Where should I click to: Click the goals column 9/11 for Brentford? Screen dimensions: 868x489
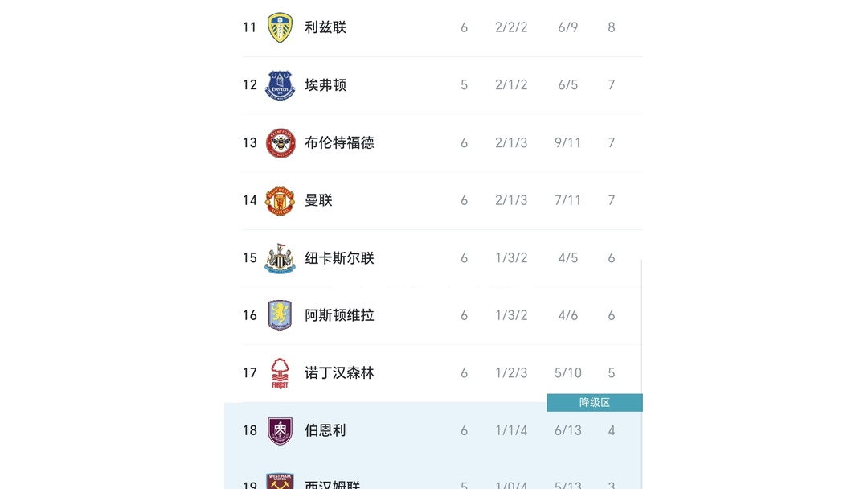point(568,142)
